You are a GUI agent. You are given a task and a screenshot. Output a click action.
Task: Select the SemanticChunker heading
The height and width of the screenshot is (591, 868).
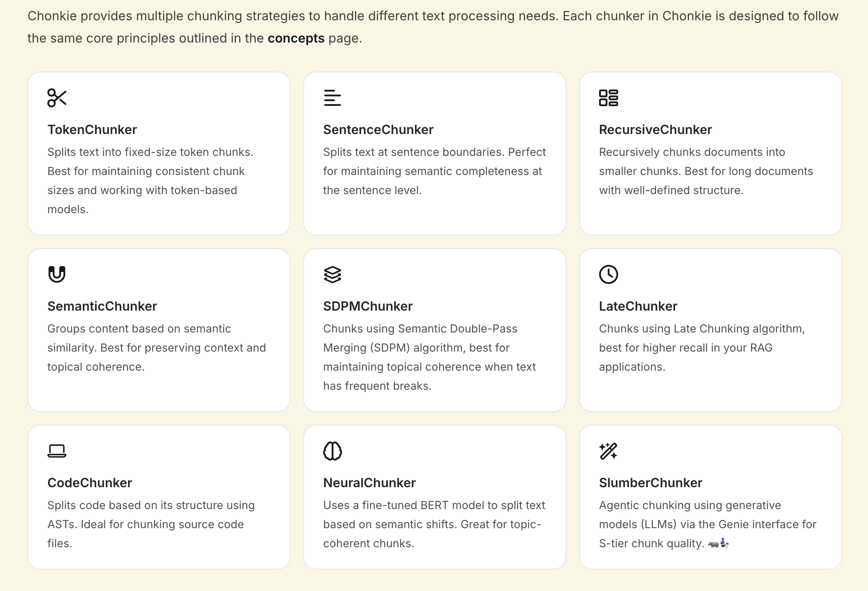pyautogui.click(x=102, y=306)
